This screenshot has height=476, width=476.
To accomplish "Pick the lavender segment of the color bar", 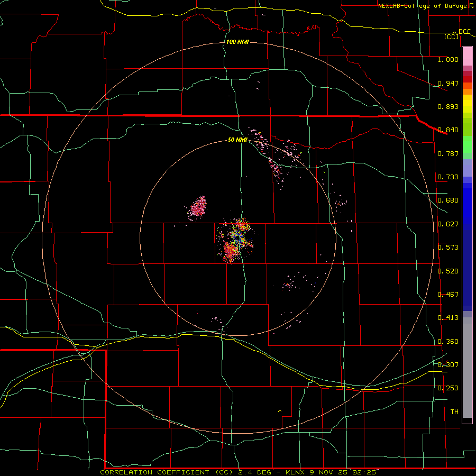I will pyautogui.click(x=467, y=168).
